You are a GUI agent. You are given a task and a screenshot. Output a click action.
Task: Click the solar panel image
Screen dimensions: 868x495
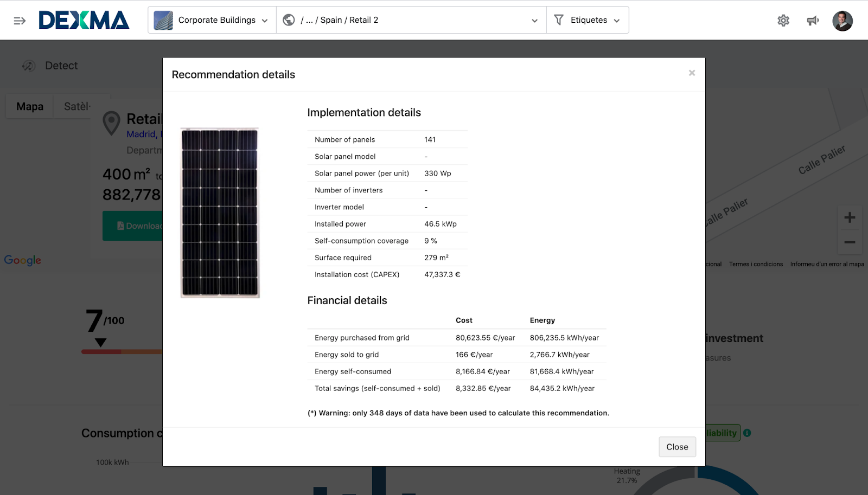tap(220, 213)
